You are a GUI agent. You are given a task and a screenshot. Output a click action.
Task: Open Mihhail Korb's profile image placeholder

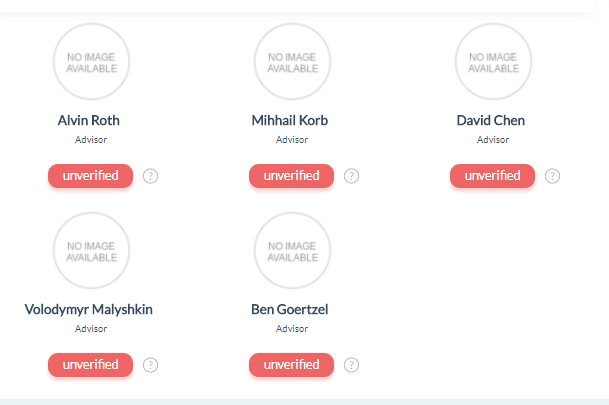coord(292,62)
